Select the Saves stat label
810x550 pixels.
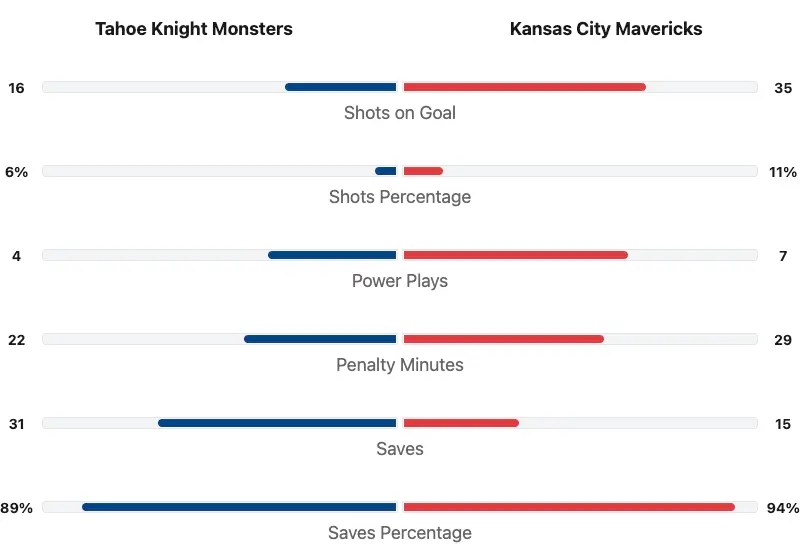tap(400, 449)
